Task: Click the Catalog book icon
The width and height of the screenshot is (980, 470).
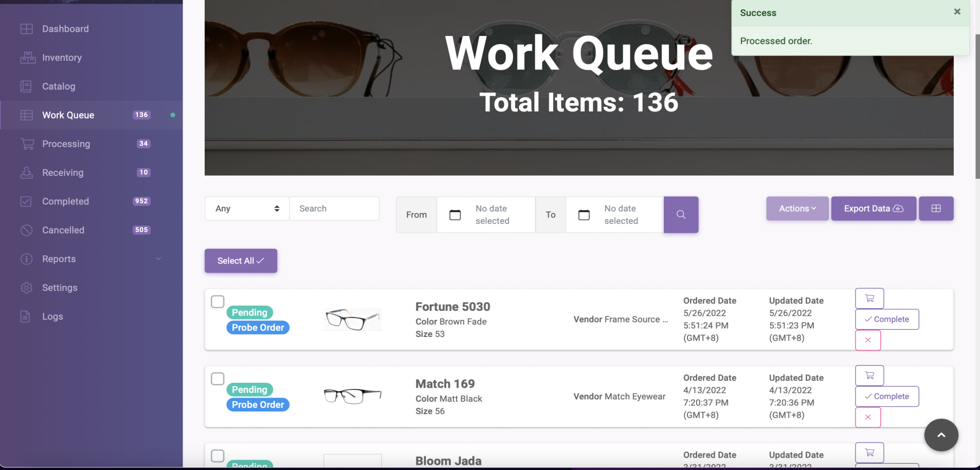Action: click(x=26, y=86)
